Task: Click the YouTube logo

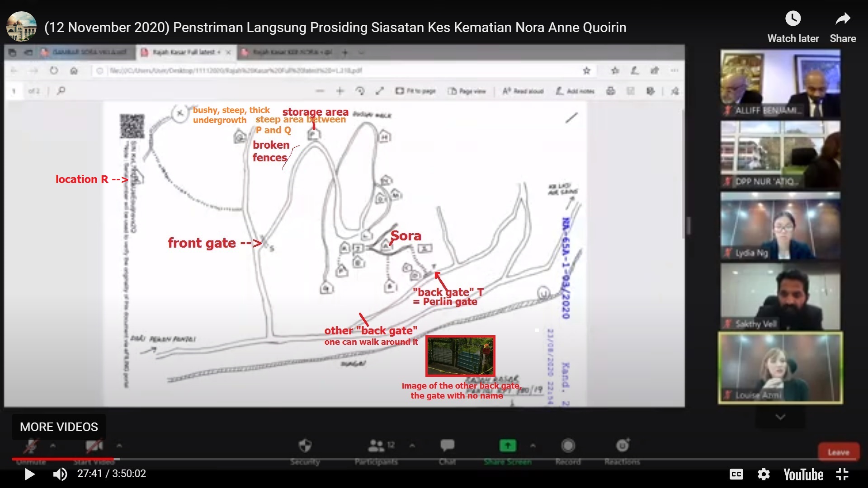Action: (x=803, y=474)
